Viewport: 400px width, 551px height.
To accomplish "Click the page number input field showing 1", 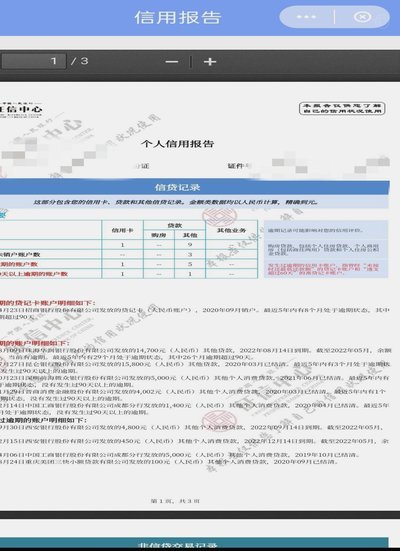I will (x=33, y=61).
